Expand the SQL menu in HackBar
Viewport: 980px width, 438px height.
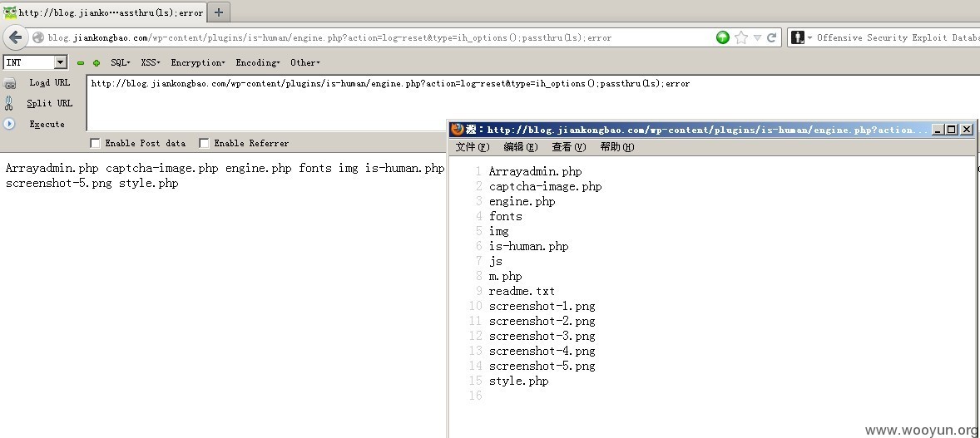[121, 62]
